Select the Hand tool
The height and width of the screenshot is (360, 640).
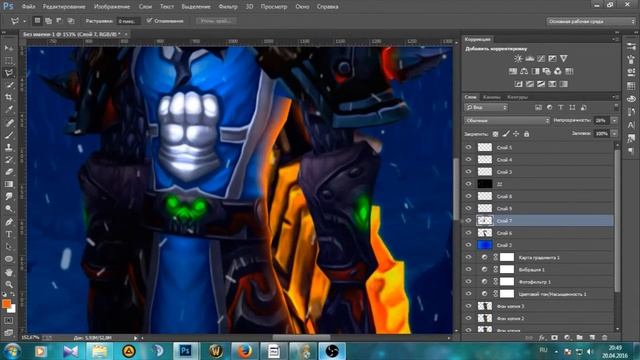[x=9, y=272]
